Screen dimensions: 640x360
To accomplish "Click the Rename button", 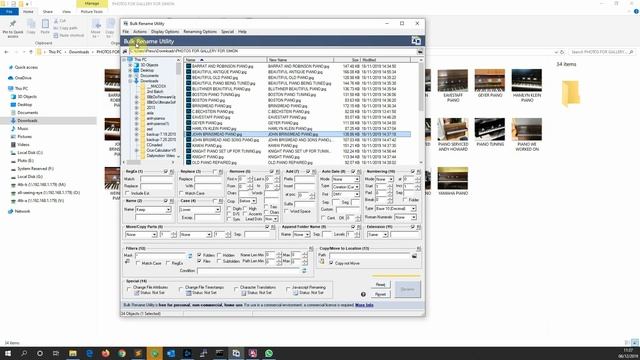I will [407, 289].
